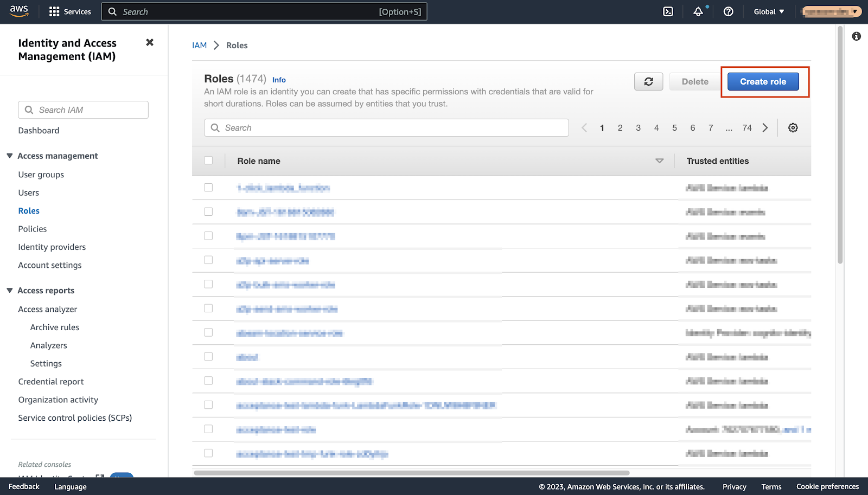Open the Global region dropdown
868x495 pixels.
[768, 11]
